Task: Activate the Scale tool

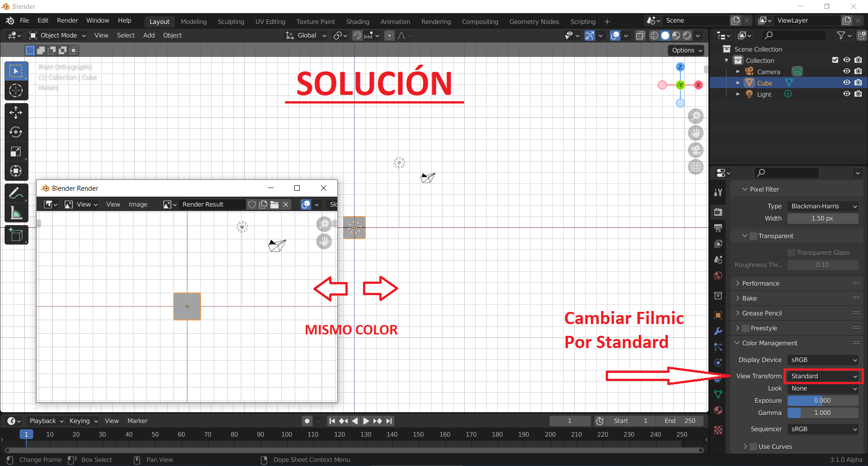Action: tap(16, 151)
